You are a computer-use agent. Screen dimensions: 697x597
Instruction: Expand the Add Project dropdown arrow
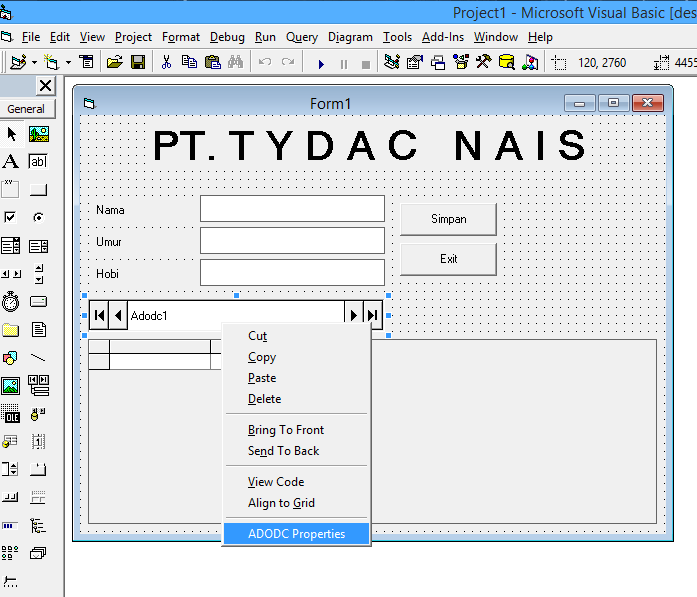(x=35, y=63)
